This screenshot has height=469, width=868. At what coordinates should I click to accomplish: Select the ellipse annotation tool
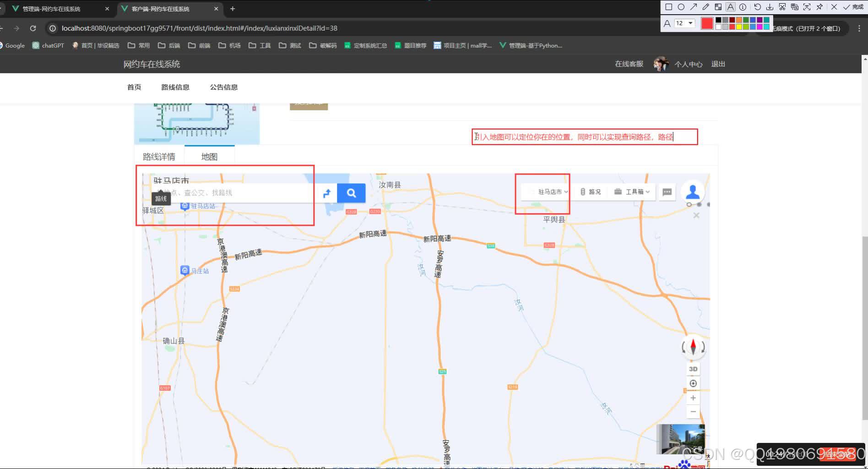pyautogui.click(x=681, y=7)
